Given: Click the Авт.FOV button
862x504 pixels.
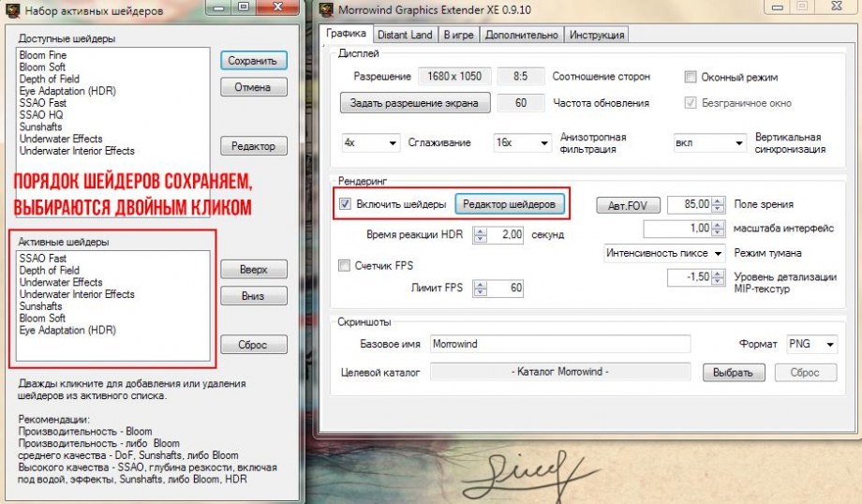Looking at the screenshot, I should click(x=628, y=205).
